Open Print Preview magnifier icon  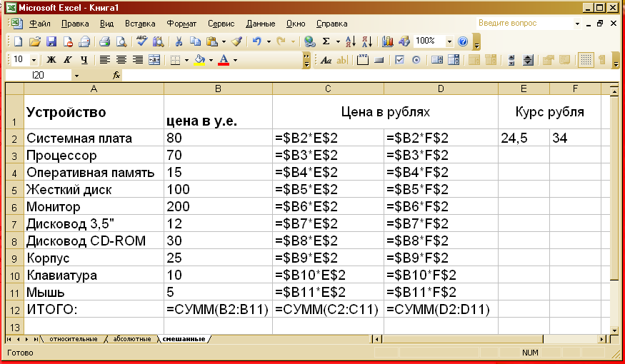121,41
